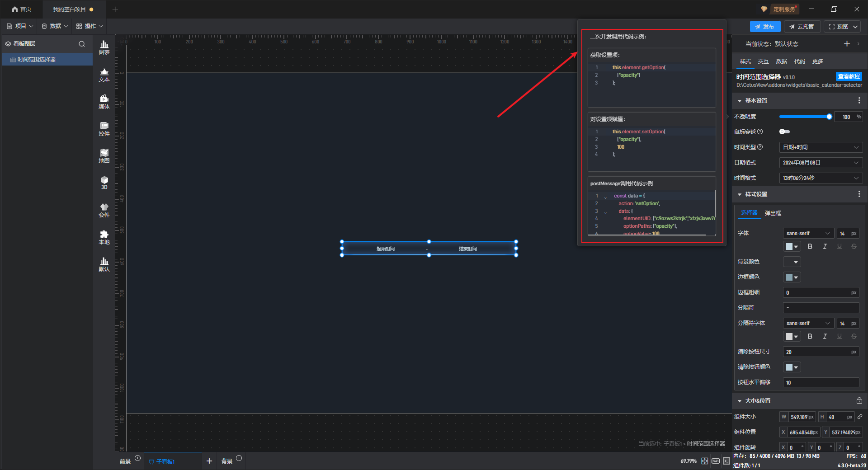Screen dimensions: 868x470
Task: Open the 3D components icon
Action: pos(104,183)
